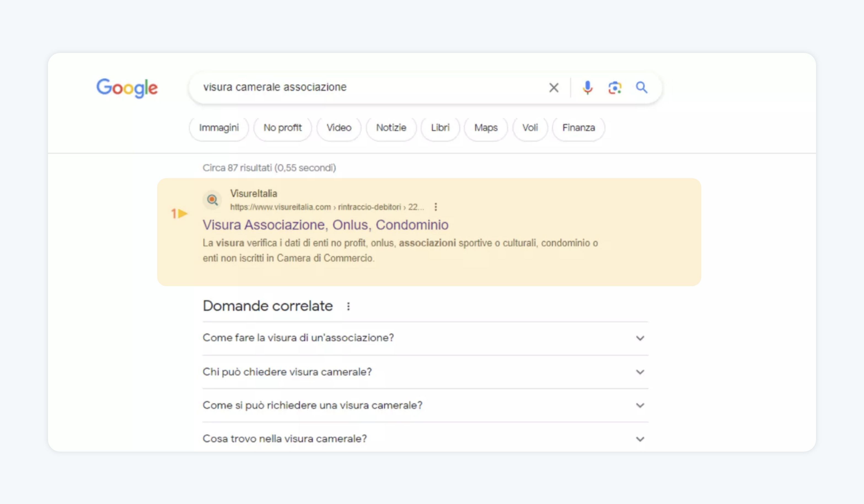Image resolution: width=864 pixels, height=504 pixels.
Task: Clear the search query with the X icon
Action: (x=554, y=88)
